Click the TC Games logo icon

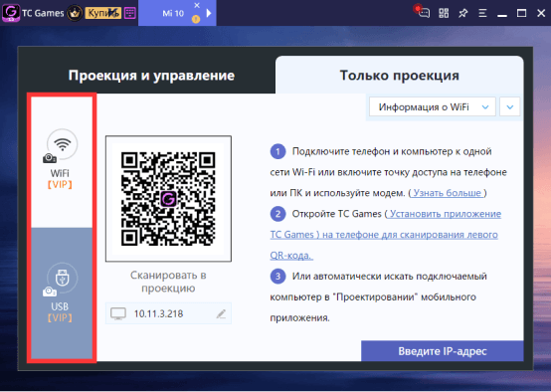[x=11, y=13]
